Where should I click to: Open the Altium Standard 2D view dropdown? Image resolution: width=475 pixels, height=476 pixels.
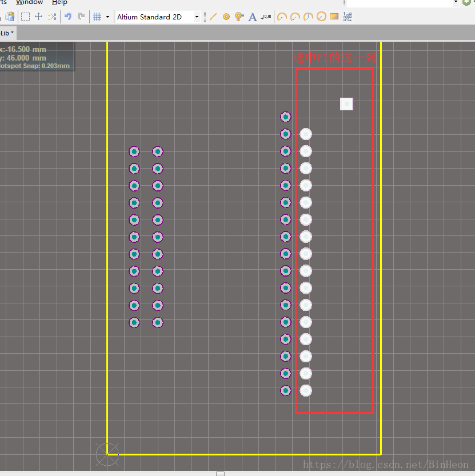157,17
